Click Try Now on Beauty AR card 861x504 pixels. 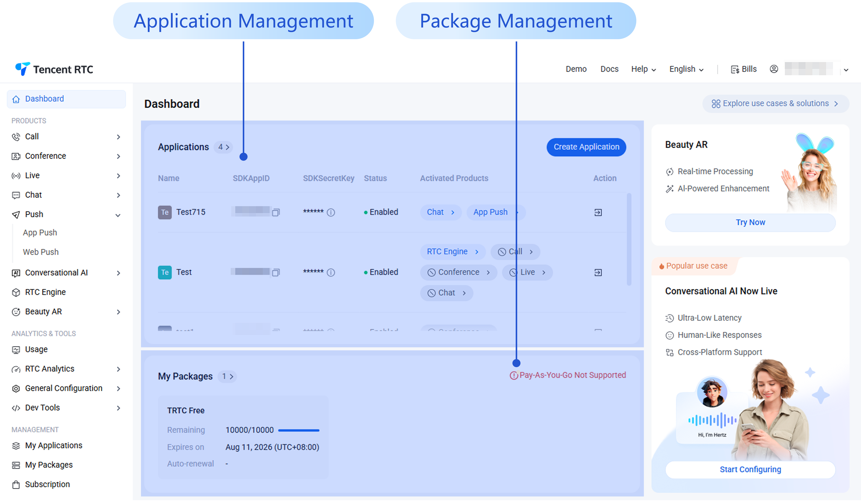tap(750, 223)
